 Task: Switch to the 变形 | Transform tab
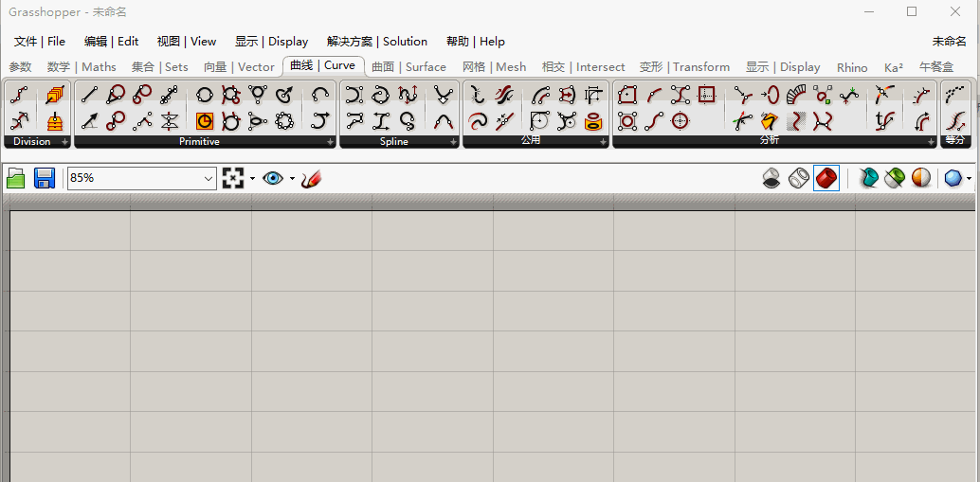[684, 67]
